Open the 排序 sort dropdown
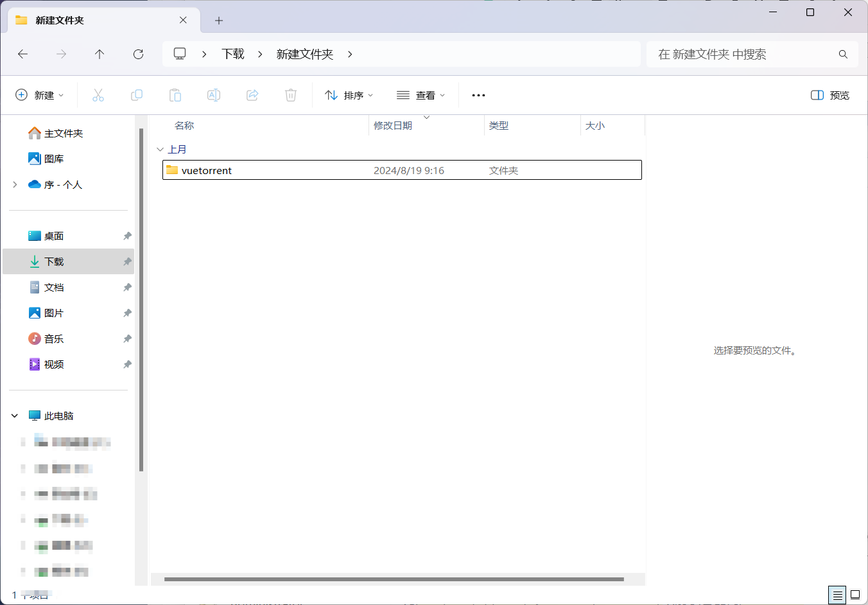This screenshot has height=605, width=868. pyautogui.click(x=349, y=95)
